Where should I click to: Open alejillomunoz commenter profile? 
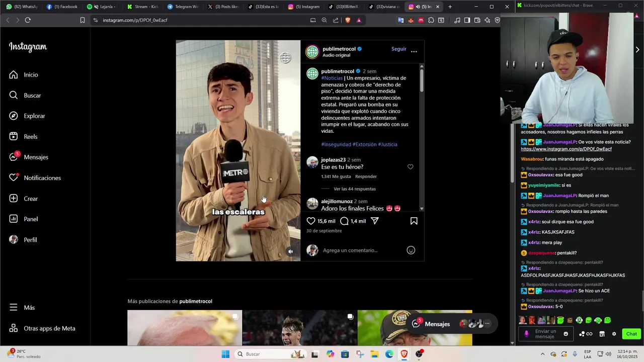point(337,201)
